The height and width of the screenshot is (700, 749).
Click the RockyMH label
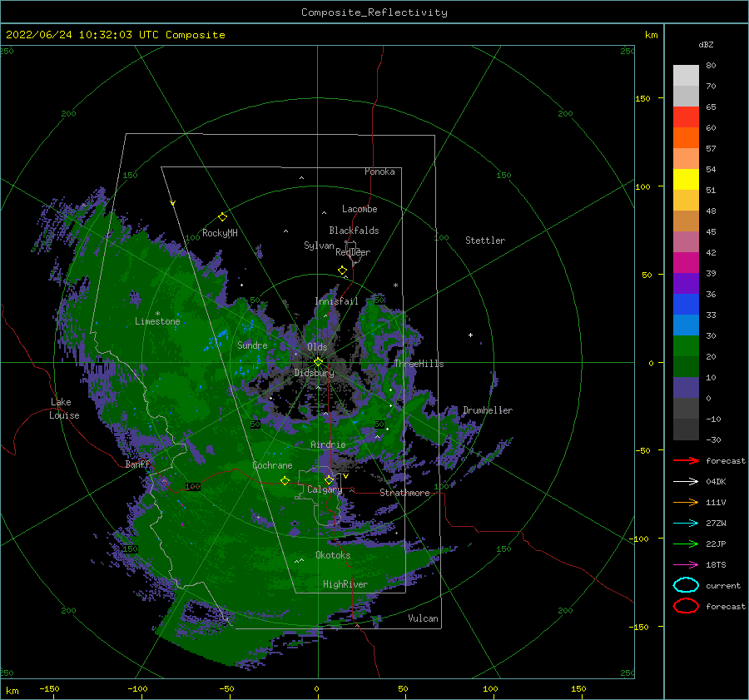pos(220,233)
